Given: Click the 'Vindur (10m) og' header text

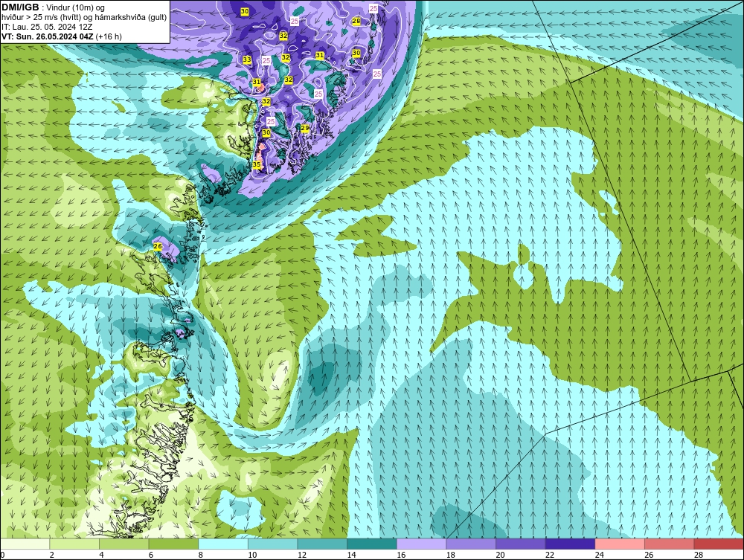Looking at the screenshot, I should pos(77,8).
